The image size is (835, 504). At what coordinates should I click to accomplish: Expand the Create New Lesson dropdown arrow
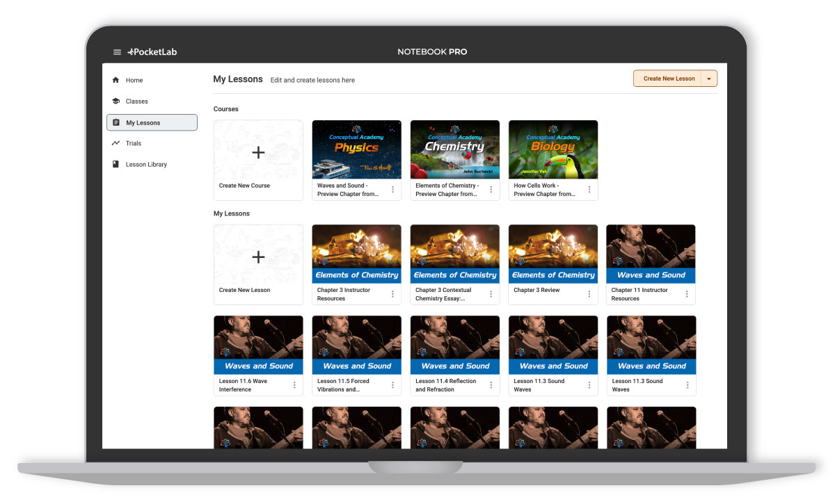point(708,79)
